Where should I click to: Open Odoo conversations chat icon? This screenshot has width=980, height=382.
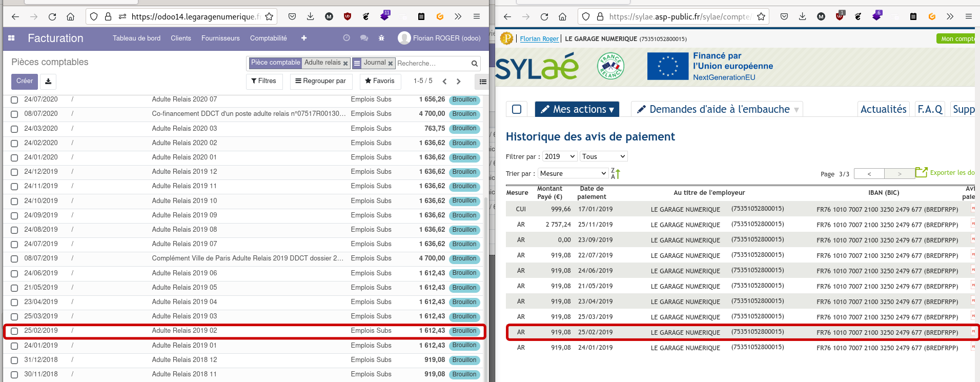click(364, 38)
